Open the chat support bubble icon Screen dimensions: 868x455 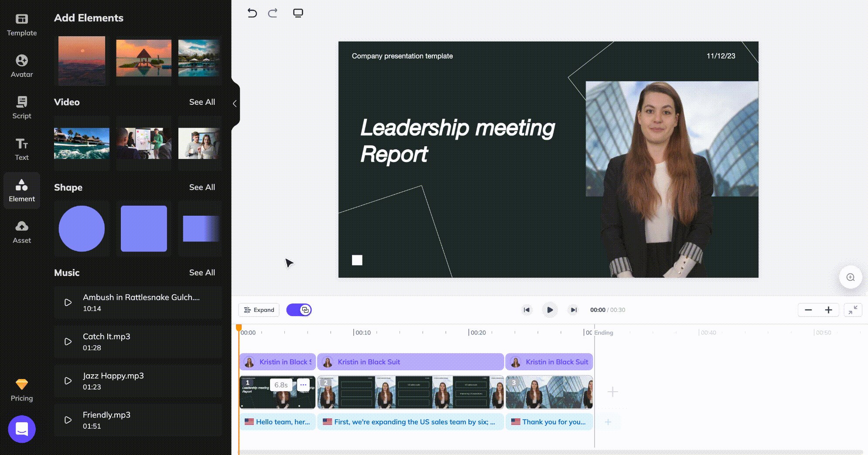pyautogui.click(x=22, y=429)
